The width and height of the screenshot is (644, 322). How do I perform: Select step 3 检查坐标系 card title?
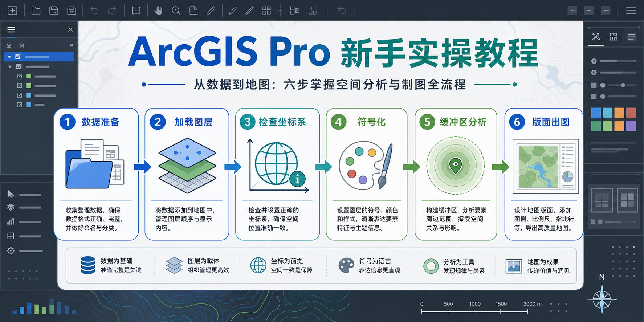point(282,122)
